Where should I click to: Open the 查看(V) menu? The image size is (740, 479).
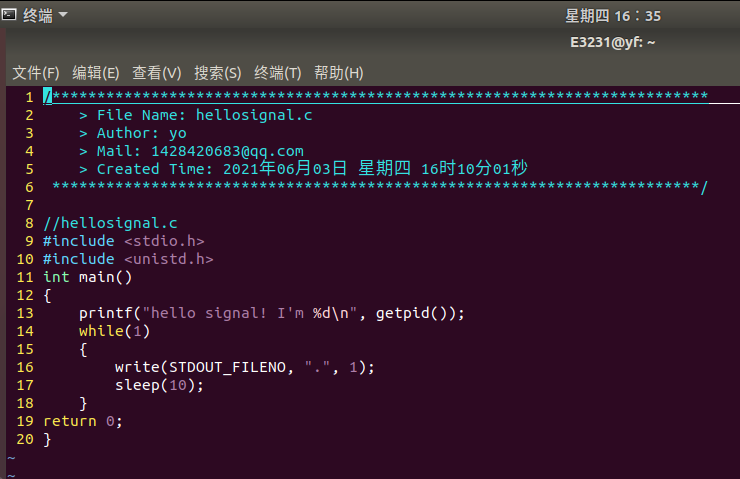[157, 73]
